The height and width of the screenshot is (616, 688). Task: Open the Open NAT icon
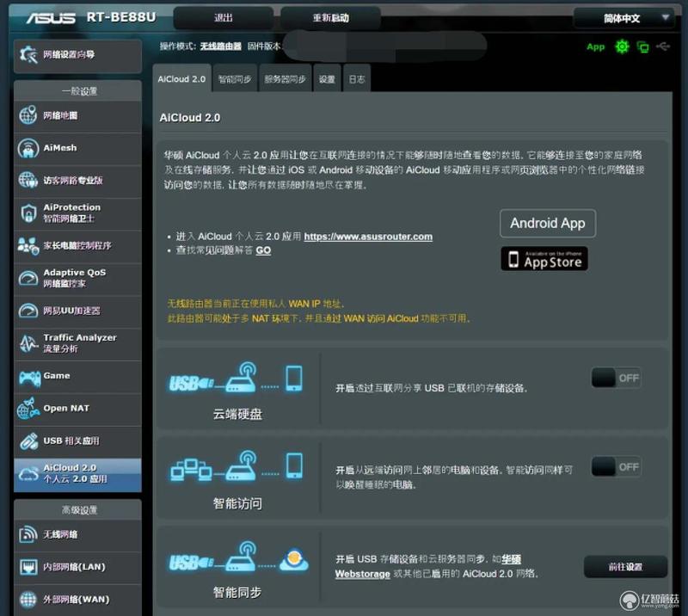pyautogui.click(x=28, y=409)
